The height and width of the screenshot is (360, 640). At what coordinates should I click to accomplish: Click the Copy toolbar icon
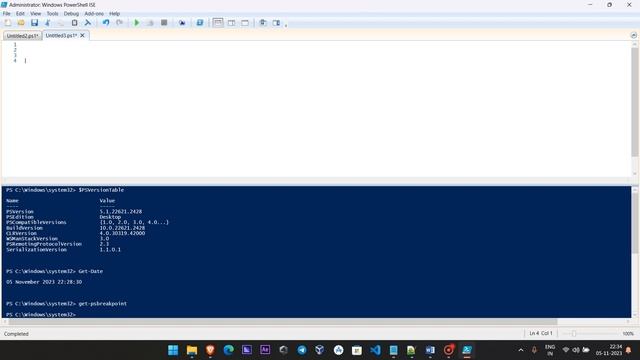pyautogui.click(x=61, y=23)
